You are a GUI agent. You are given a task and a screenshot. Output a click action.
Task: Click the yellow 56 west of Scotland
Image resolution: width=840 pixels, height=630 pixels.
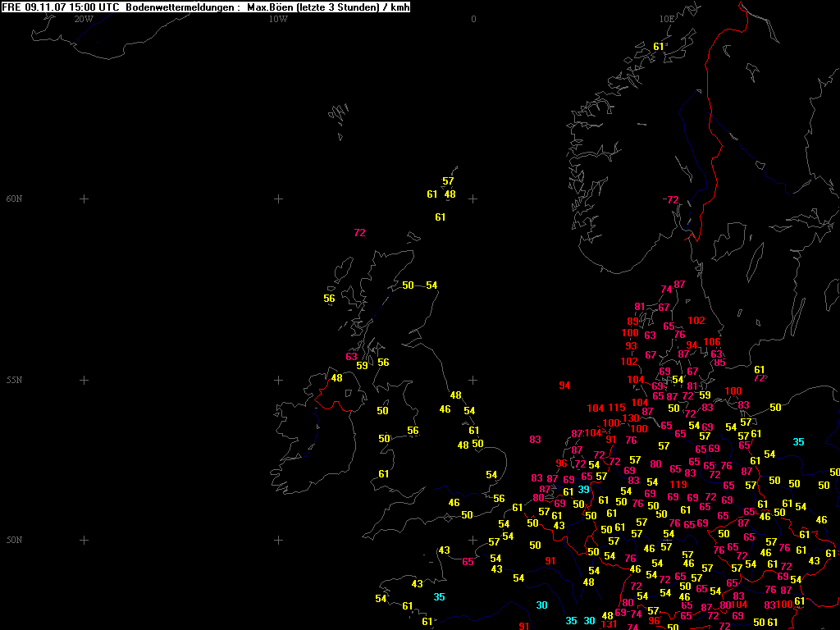point(329,299)
